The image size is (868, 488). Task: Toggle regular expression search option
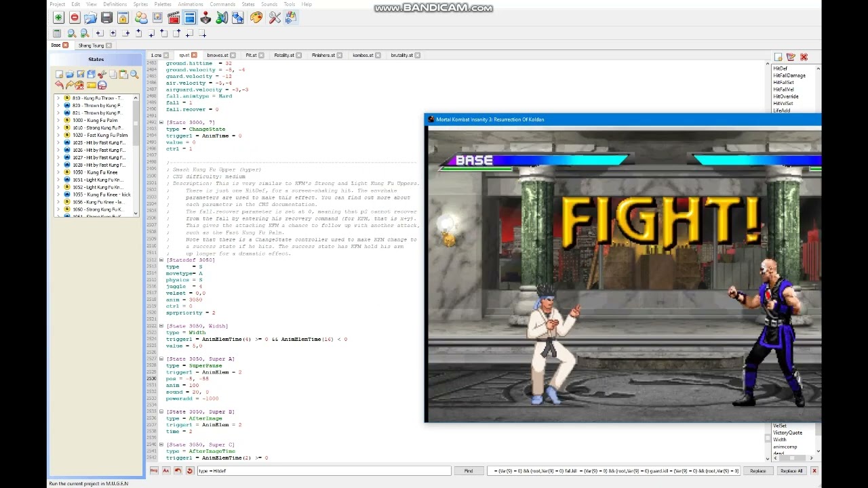tap(154, 470)
